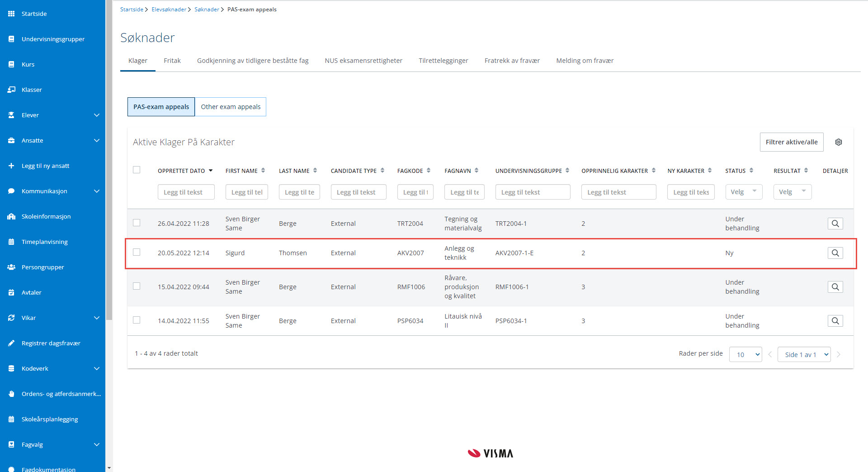Click the plus icon for Legg til ny ansatt
868x472 pixels.
(11, 166)
